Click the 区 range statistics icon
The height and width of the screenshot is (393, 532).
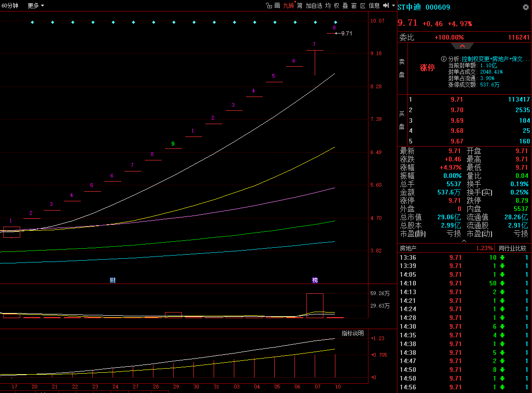[362, 6]
